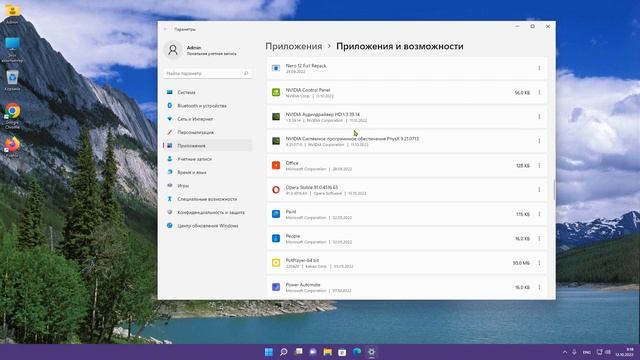Click the Приложения breadcrumb link
Viewport: 640px width, 360px height.
pos(294,46)
